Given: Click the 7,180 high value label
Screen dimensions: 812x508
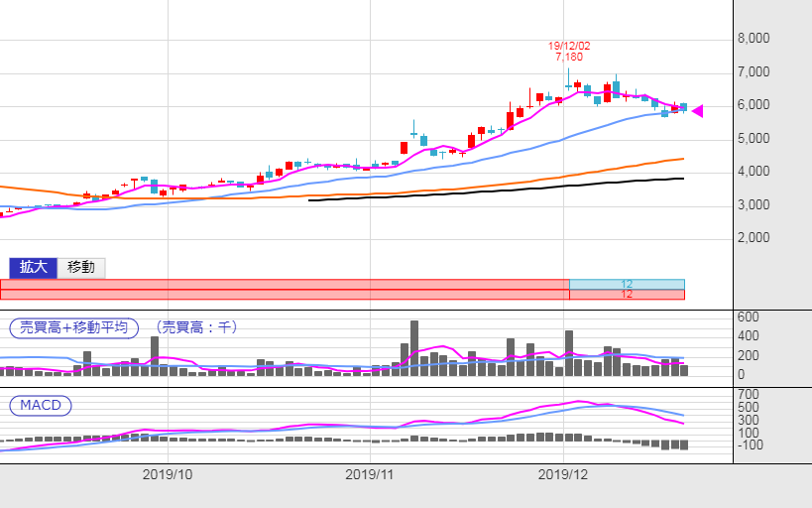Looking at the screenshot, I should (x=569, y=57).
